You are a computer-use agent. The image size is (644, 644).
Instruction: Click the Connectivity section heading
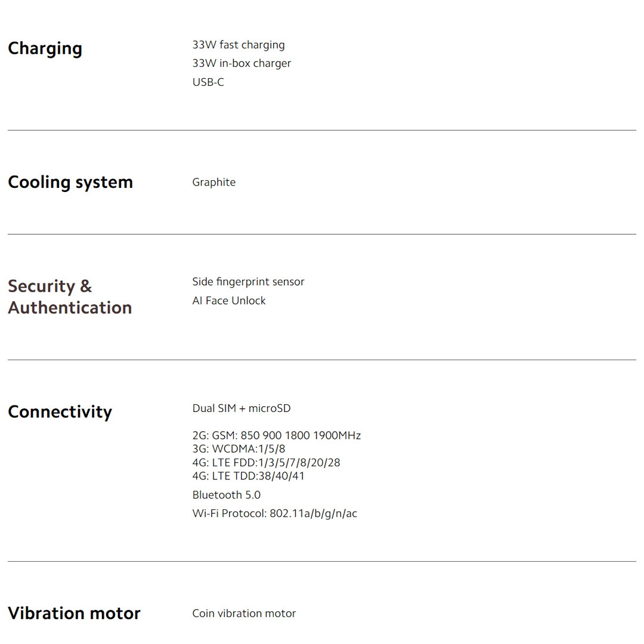point(60,411)
